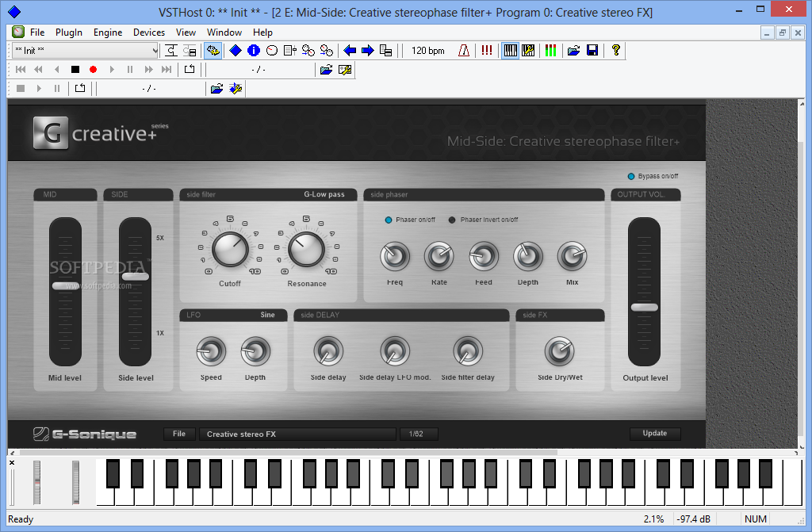Click the Cutoff knob
Screen dimensions: 812x532
point(231,249)
